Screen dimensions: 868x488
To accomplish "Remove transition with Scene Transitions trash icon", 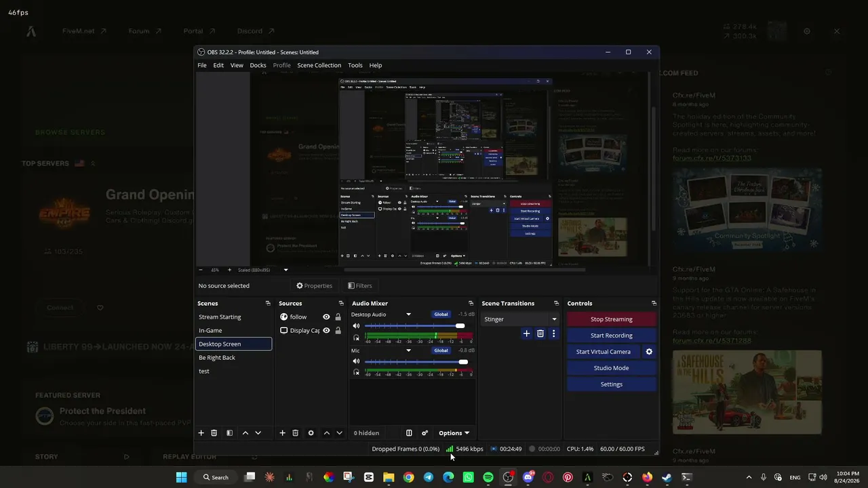I will pyautogui.click(x=540, y=333).
